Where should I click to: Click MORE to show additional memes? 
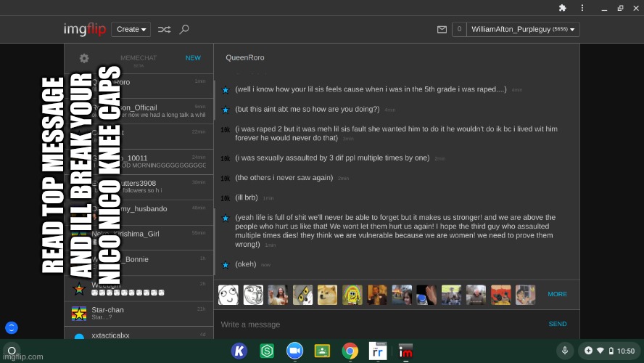(x=557, y=294)
